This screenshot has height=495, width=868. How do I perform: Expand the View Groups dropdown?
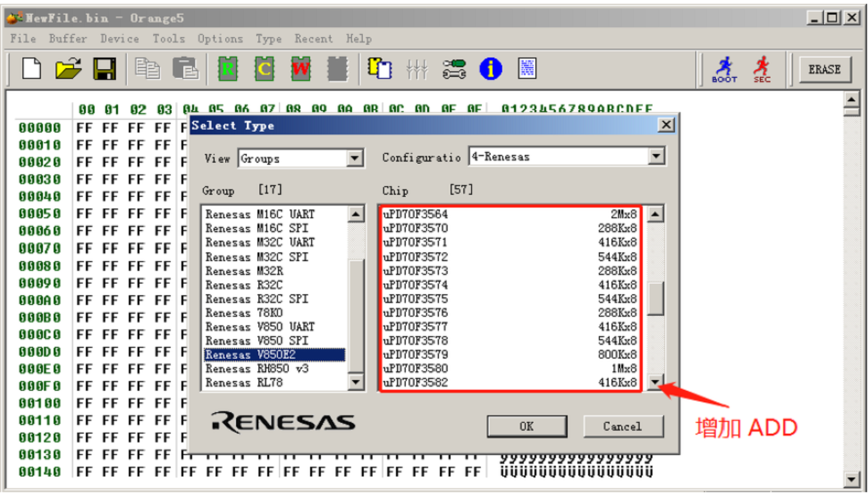point(354,159)
